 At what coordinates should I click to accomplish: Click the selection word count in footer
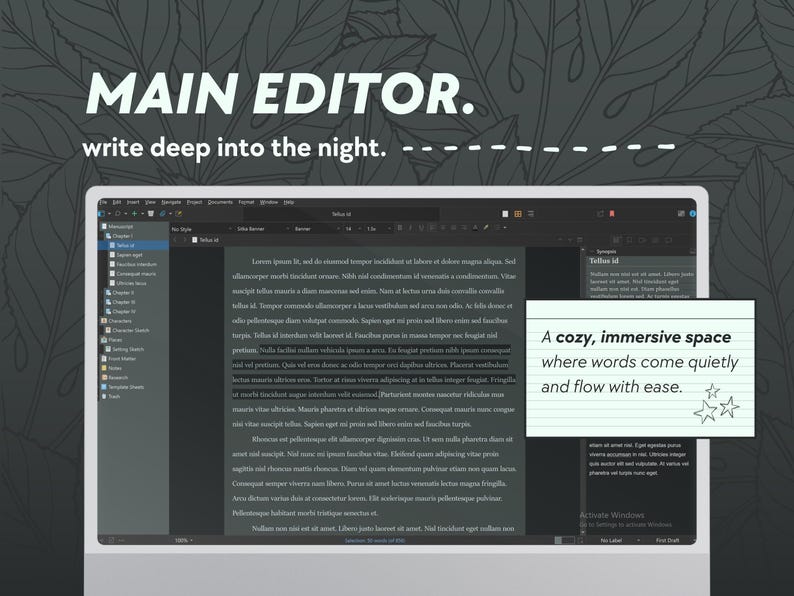tap(375, 541)
